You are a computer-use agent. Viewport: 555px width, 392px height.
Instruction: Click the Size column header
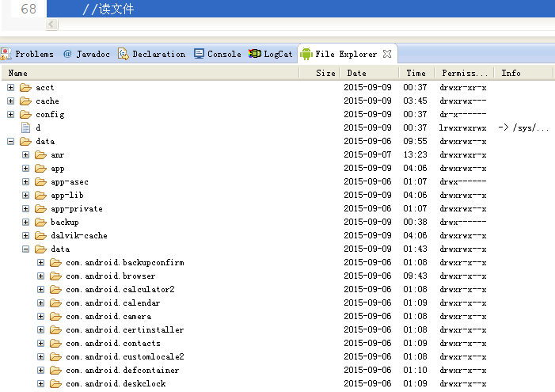coord(320,74)
